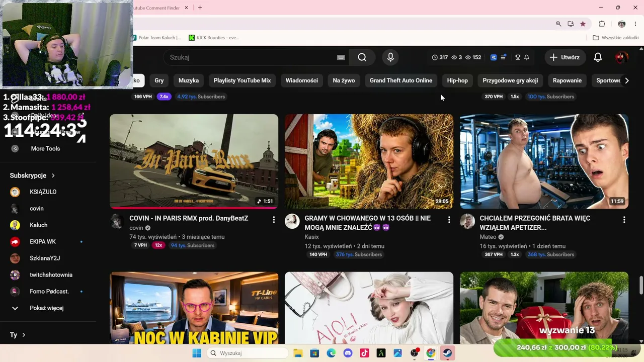Open the Polar Team Kaluch bookmark
The image size is (644, 362).
(x=157, y=38)
